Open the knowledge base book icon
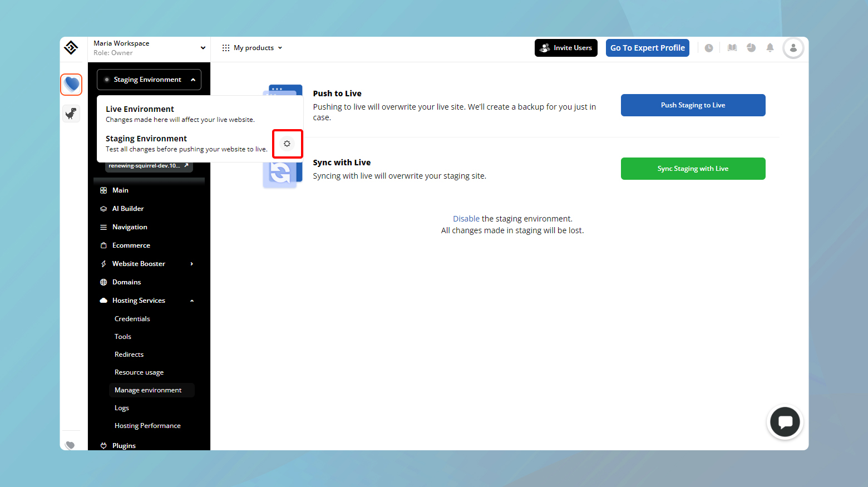 (732, 48)
